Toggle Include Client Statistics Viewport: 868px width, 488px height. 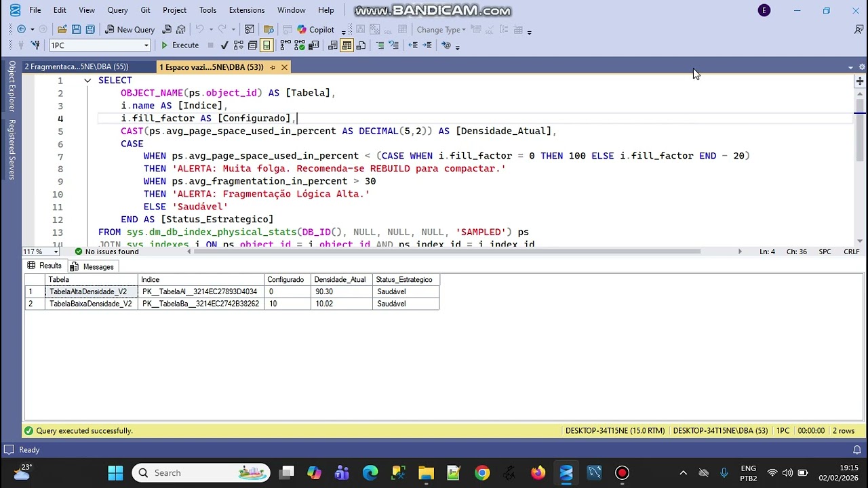(313, 45)
